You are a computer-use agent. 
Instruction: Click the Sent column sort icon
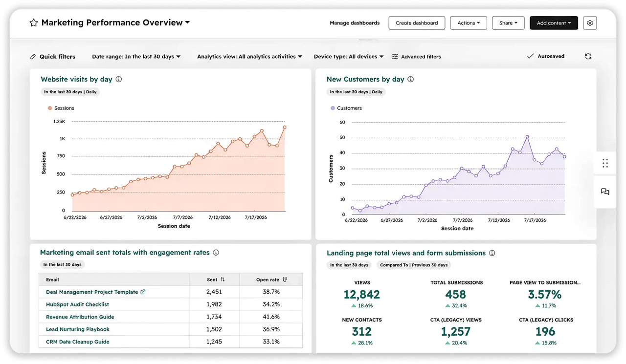point(223,280)
